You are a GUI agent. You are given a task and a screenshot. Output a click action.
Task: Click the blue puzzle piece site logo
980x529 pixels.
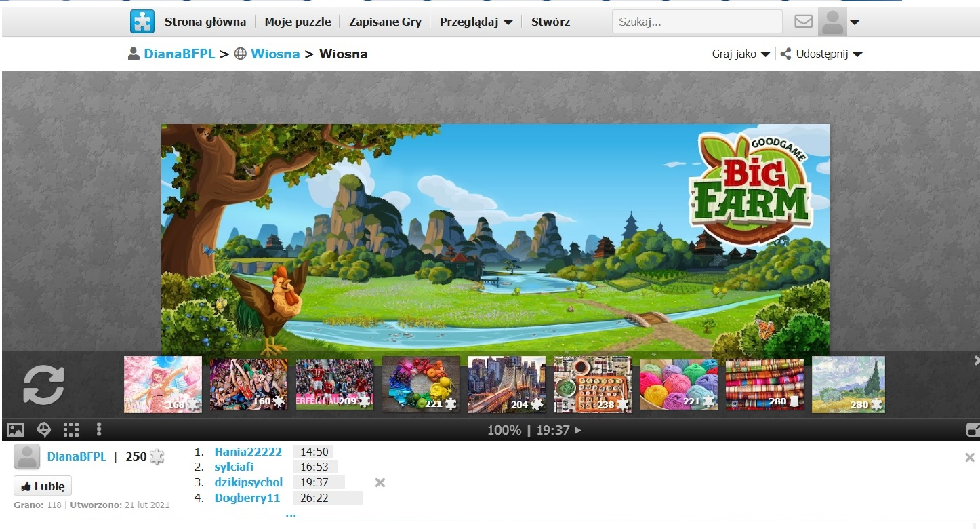[142, 22]
